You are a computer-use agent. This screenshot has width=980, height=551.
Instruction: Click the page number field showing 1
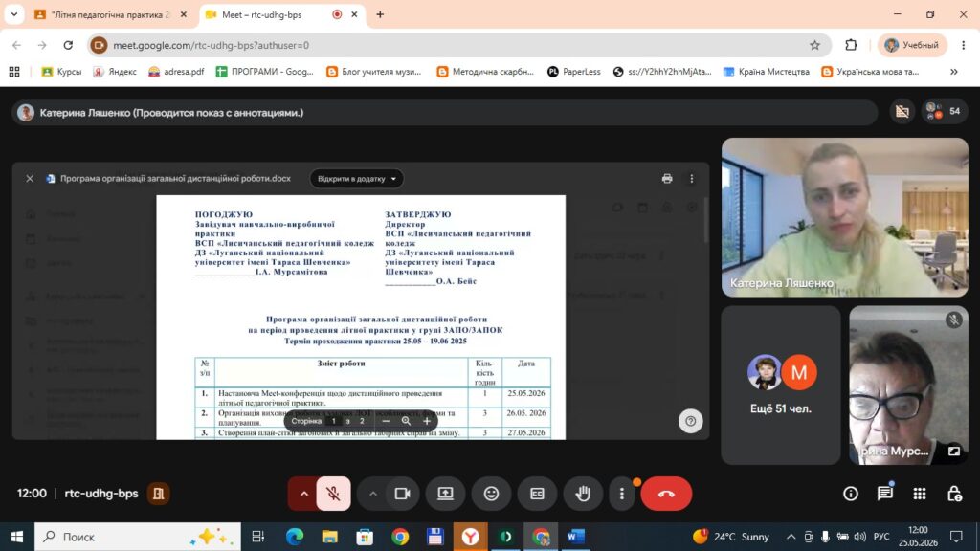pos(334,421)
